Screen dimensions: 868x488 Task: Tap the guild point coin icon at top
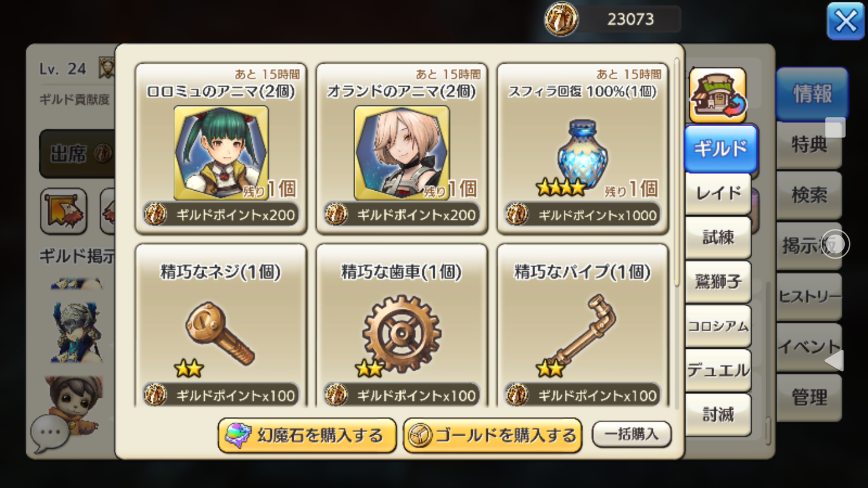click(x=561, y=19)
